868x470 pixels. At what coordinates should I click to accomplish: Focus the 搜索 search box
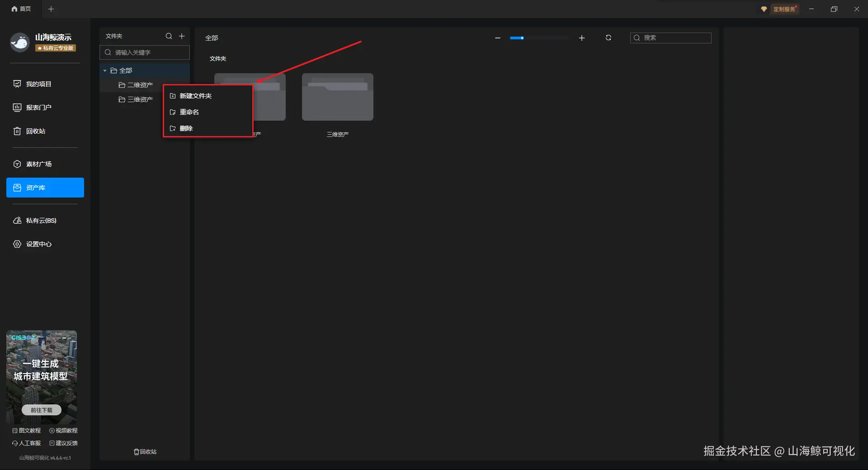tap(671, 38)
